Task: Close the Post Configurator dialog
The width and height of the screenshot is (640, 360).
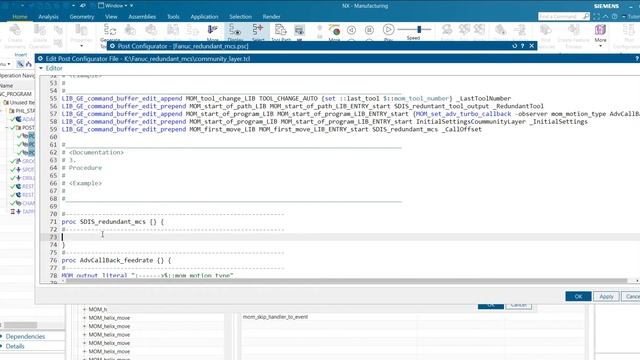Action: (x=531, y=46)
